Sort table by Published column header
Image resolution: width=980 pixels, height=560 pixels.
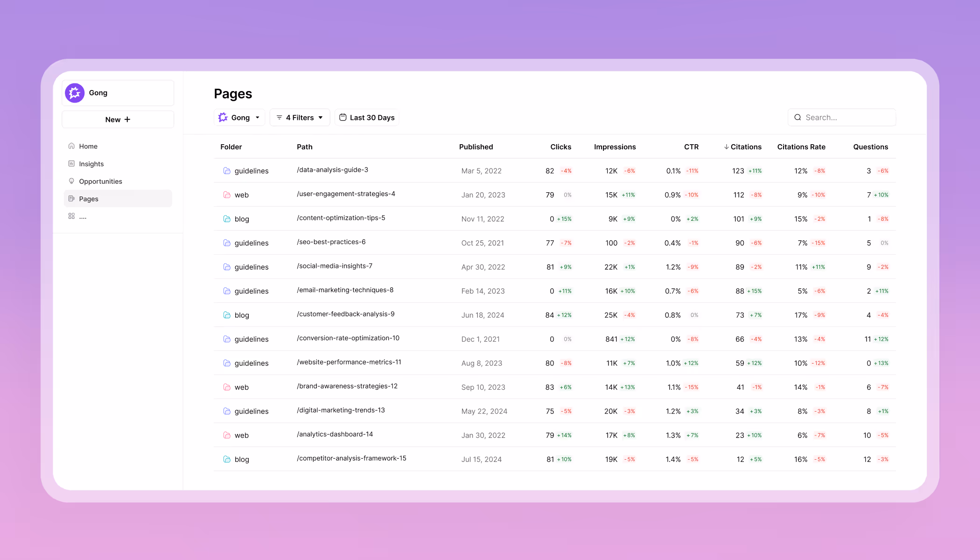click(x=476, y=147)
